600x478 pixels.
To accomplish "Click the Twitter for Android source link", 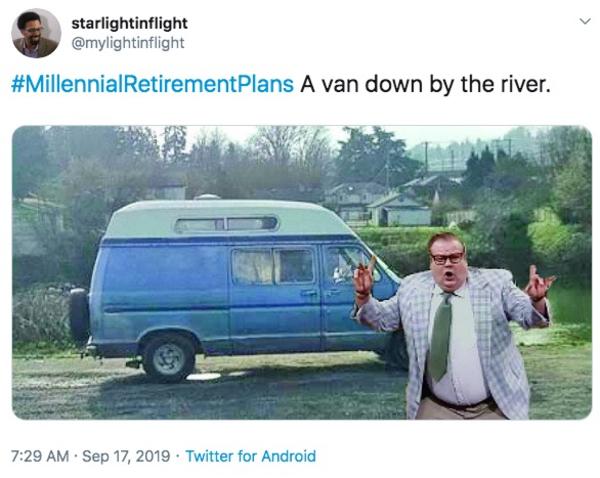I will [251, 456].
